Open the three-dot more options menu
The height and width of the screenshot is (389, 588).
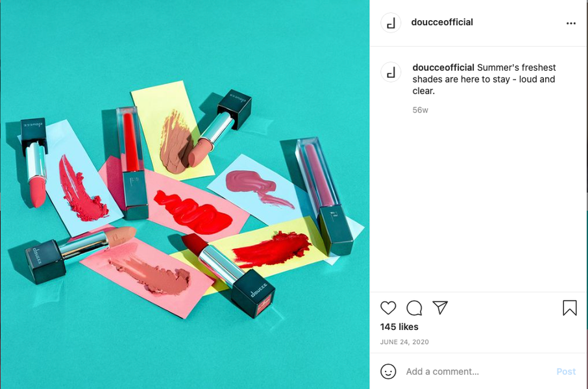point(571,23)
